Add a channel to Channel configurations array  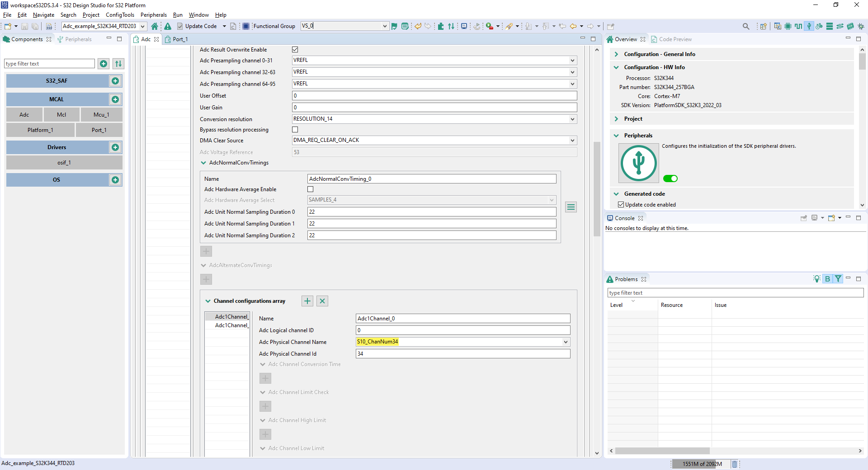307,301
